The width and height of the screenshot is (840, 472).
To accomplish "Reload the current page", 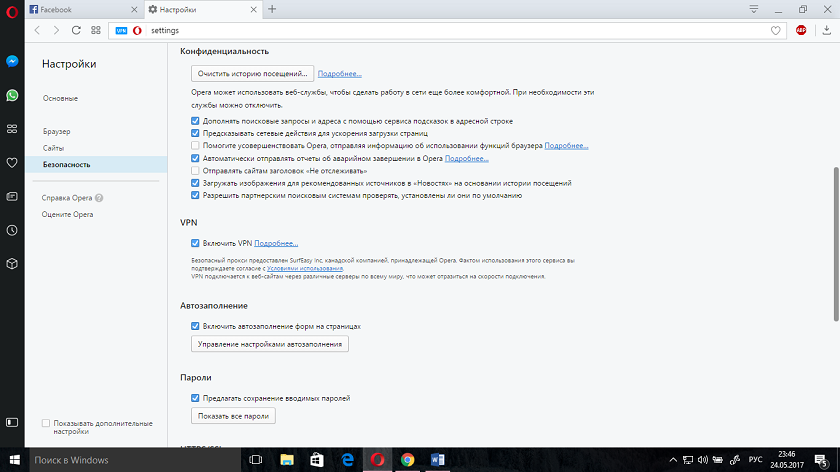I will (x=76, y=30).
